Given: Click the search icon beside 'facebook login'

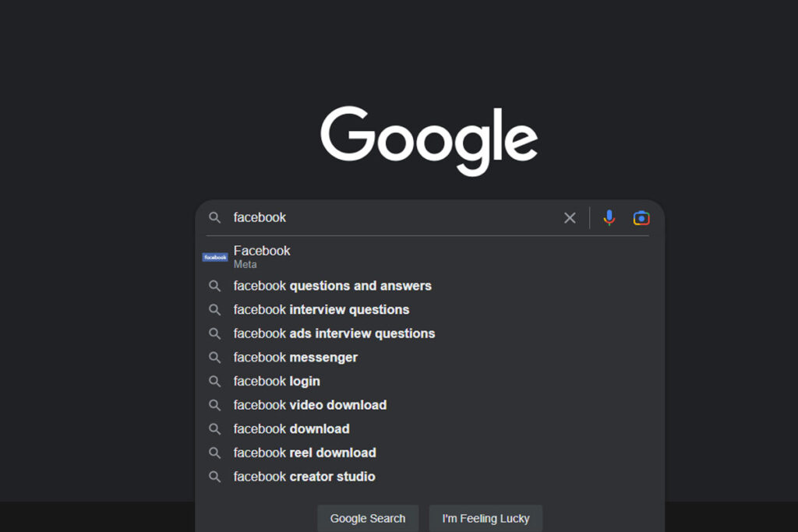Looking at the screenshot, I should point(214,381).
